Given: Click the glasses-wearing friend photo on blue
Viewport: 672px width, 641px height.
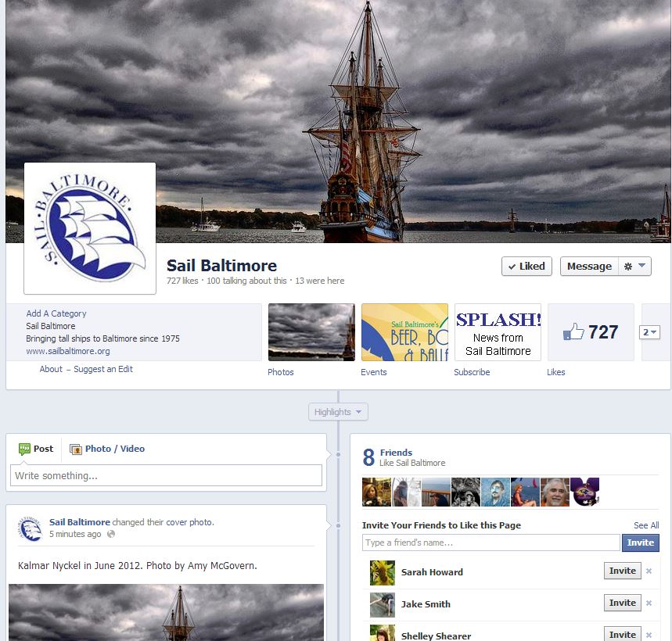Looking at the screenshot, I should click(x=495, y=492).
